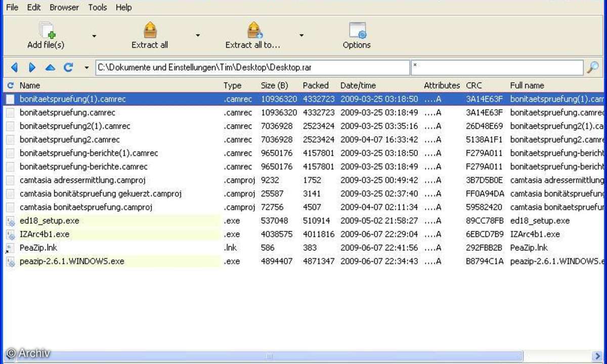Click CRC value 89CC78FB
This screenshot has width=607, height=364.
pos(484,221)
